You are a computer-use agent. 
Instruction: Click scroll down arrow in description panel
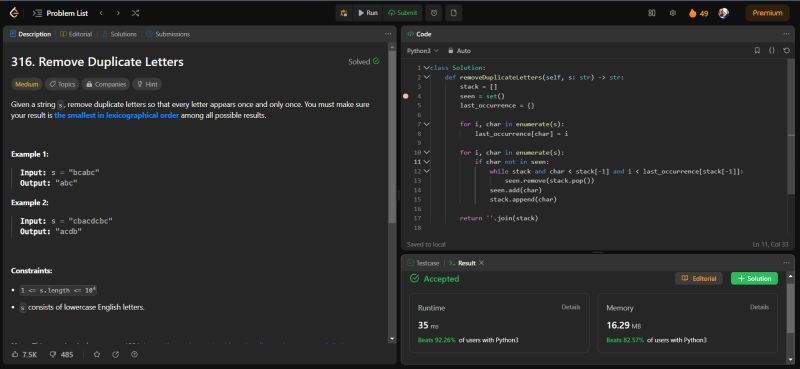pyautogui.click(x=392, y=338)
